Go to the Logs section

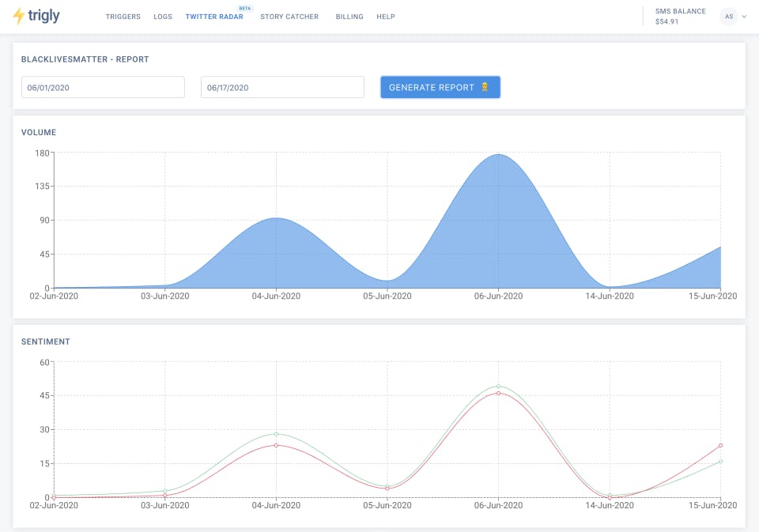point(163,17)
